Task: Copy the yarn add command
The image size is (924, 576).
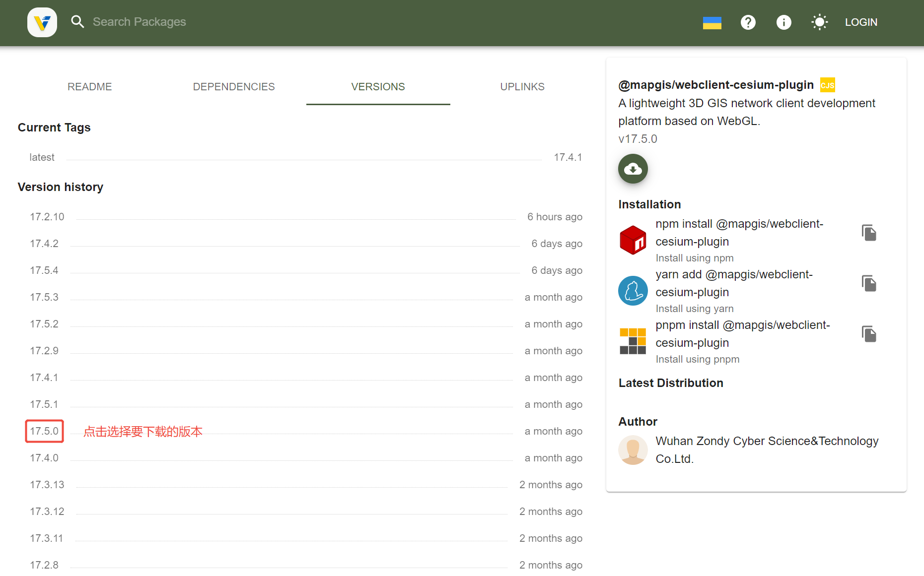Action: pos(869,283)
